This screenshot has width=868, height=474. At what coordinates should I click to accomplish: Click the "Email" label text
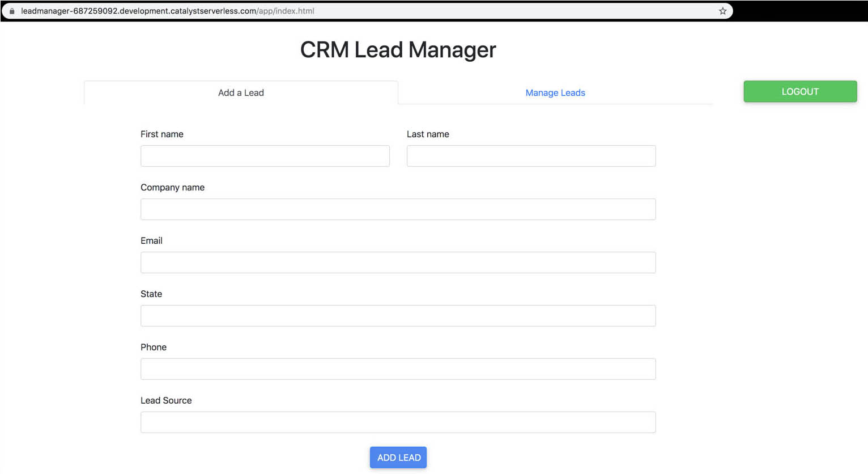(x=151, y=241)
